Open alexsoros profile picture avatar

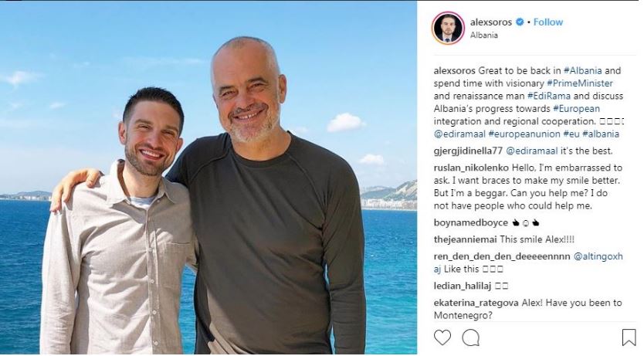coord(448,28)
